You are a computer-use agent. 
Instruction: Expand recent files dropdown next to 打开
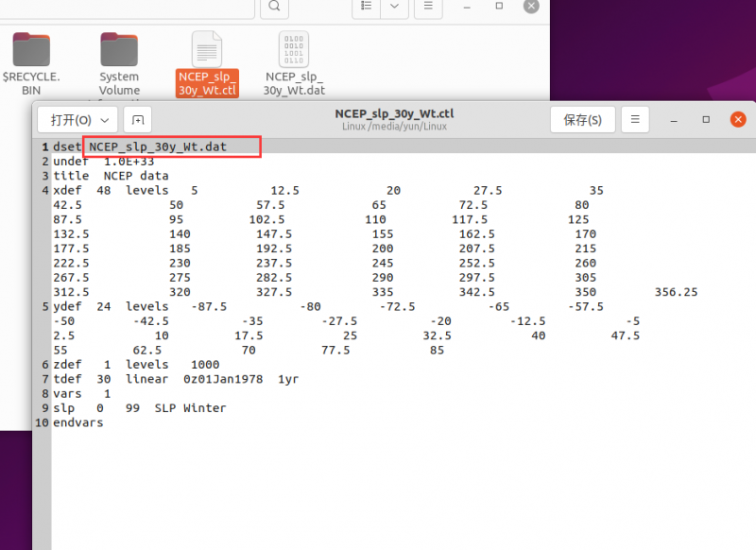point(105,120)
